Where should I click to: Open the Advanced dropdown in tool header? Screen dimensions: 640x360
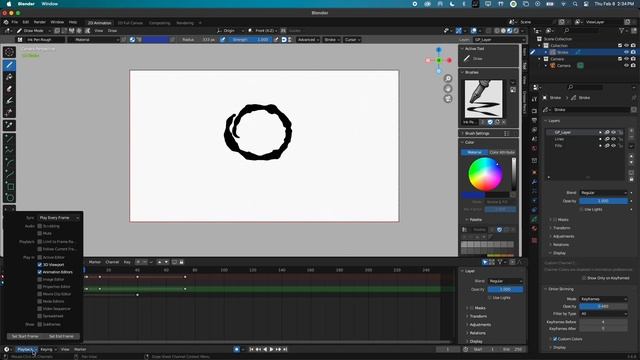[308, 40]
